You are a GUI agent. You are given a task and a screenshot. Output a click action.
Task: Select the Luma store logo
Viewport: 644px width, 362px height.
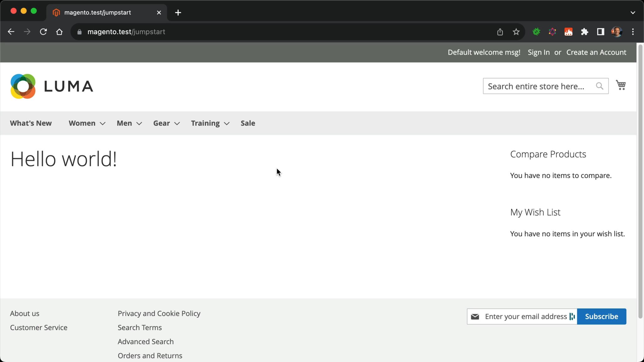52,86
